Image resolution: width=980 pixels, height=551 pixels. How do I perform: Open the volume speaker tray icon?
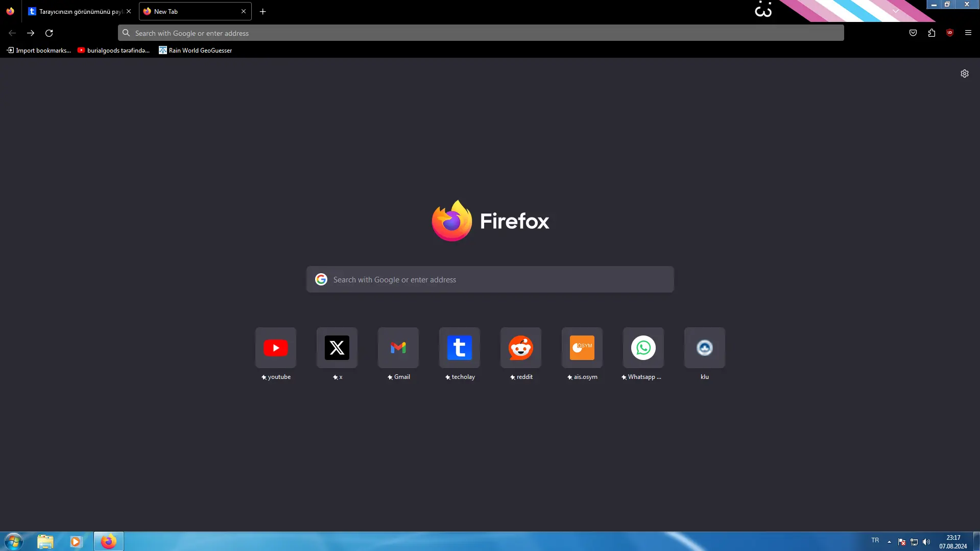click(926, 542)
